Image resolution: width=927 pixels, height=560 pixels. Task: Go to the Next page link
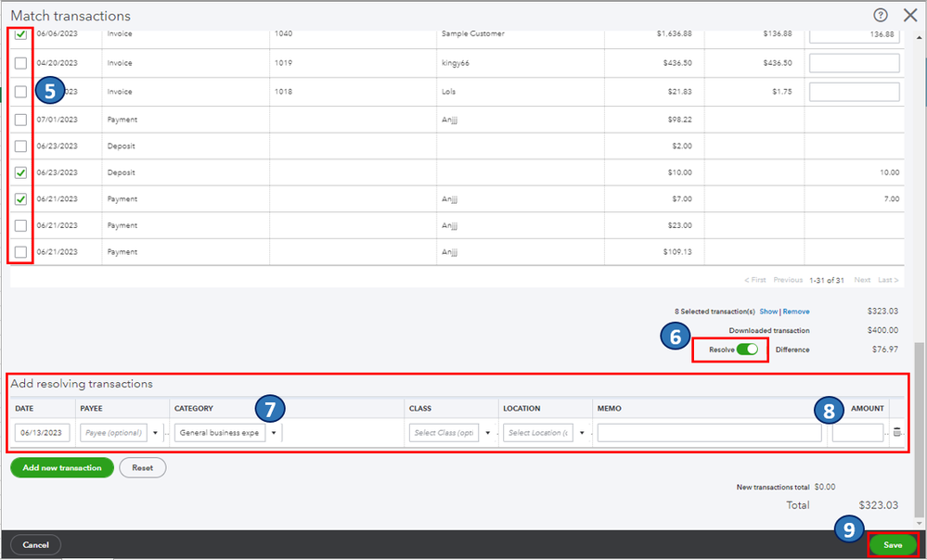pos(863,280)
